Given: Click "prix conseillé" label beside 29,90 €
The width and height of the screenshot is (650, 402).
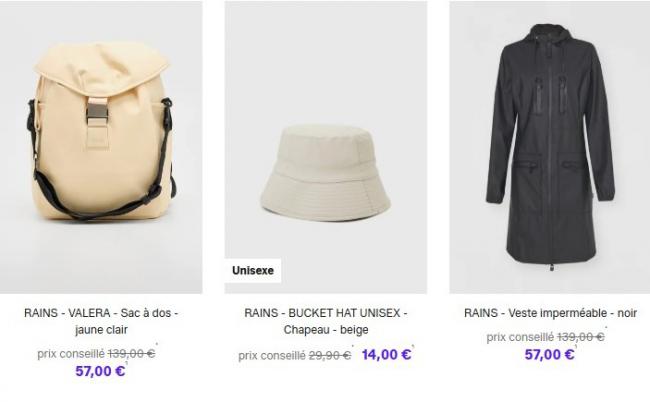Looking at the screenshot, I should (272, 356).
